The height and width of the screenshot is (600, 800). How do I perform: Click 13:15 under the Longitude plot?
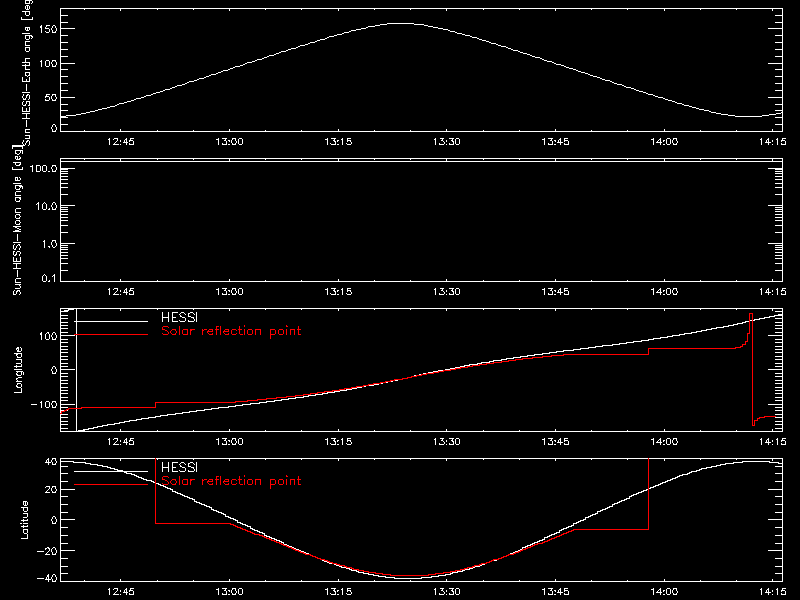[x=338, y=442]
